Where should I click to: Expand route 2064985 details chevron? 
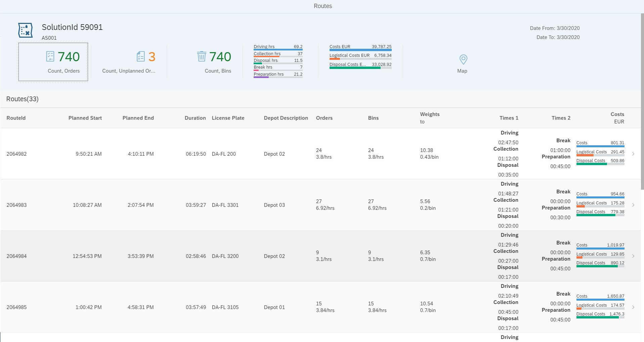pyautogui.click(x=633, y=307)
